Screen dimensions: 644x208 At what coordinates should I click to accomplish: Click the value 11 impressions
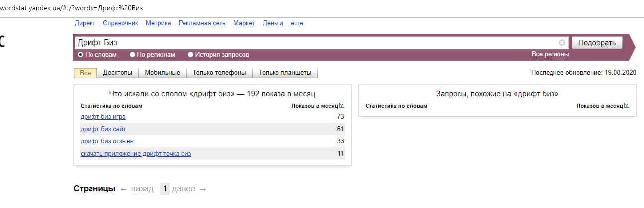pyautogui.click(x=341, y=154)
